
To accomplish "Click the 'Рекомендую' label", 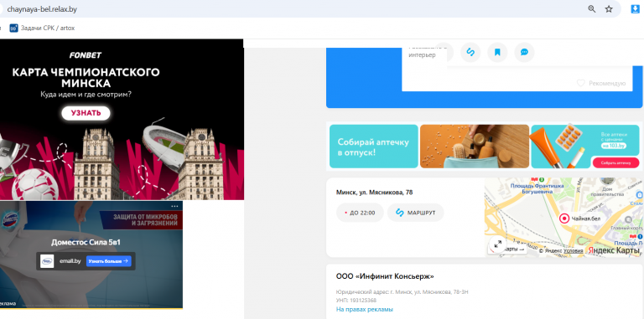I will pos(607,83).
